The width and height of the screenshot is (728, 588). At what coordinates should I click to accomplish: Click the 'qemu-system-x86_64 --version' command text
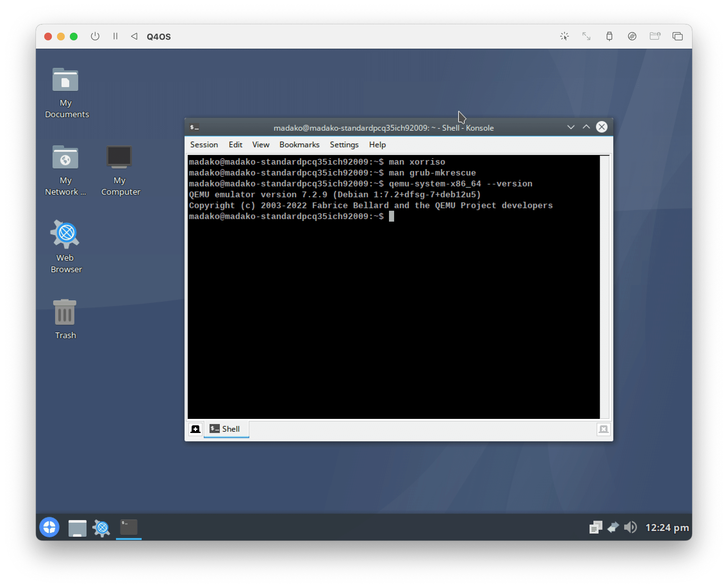tap(460, 184)
